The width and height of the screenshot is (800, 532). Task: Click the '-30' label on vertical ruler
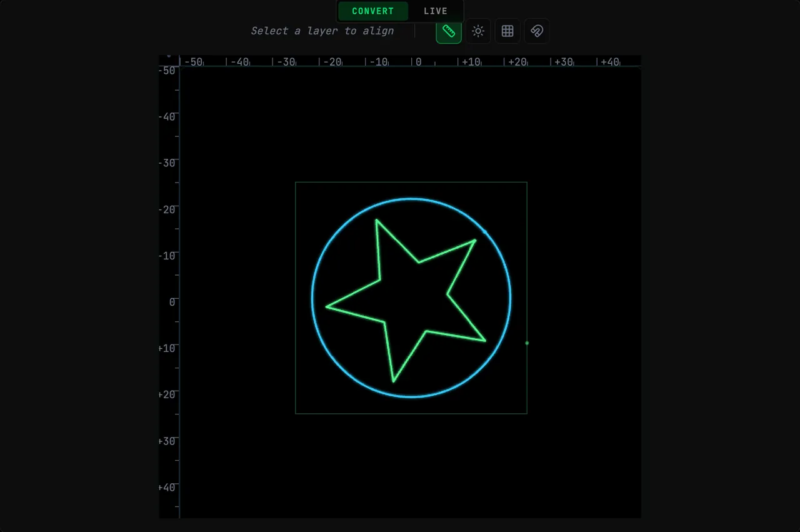pyautogui.click(x=167, y=163)
